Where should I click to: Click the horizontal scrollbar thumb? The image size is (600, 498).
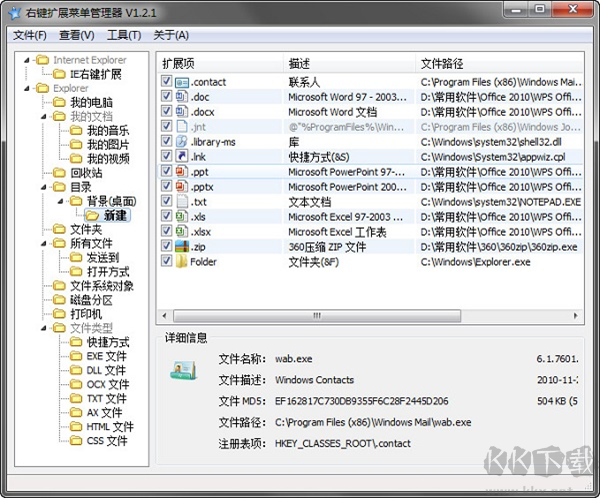pos(317,316)
